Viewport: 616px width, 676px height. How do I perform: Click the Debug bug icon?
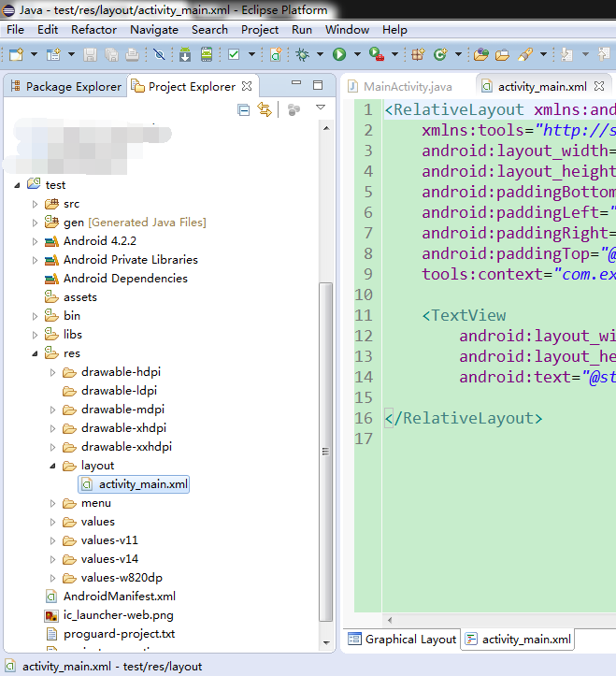[303, 55]
